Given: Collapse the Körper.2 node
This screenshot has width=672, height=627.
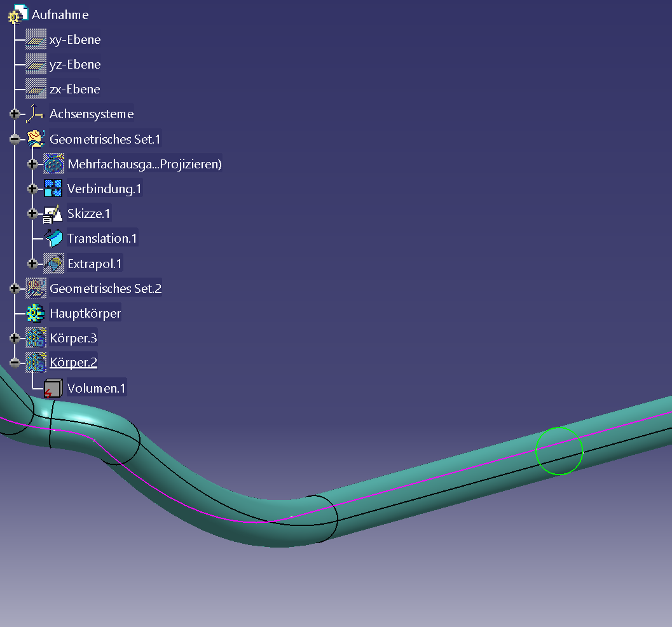Looking at the screenshot, I should 15,363.
